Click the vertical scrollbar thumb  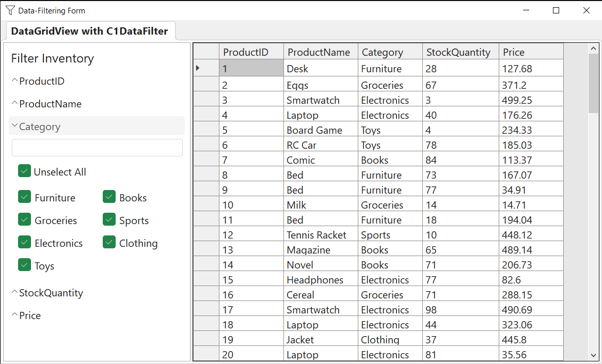click(x=593, y=83)
